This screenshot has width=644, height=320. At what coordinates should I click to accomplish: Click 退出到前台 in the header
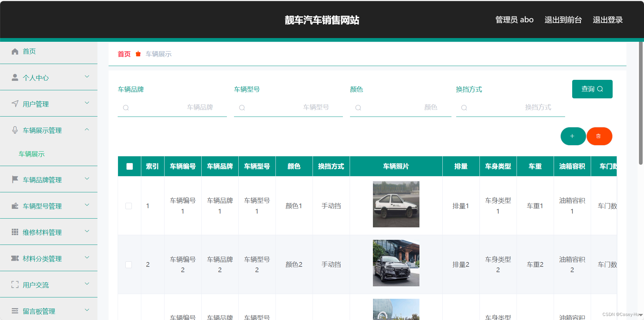(563, 20)
